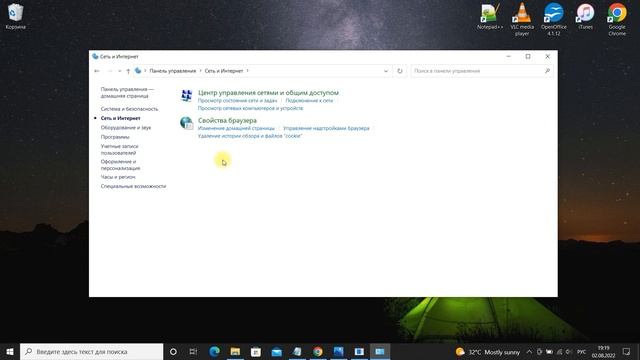Open the recent locations dropdown arrow
The image size is (640, 360).
pos(119,71)
